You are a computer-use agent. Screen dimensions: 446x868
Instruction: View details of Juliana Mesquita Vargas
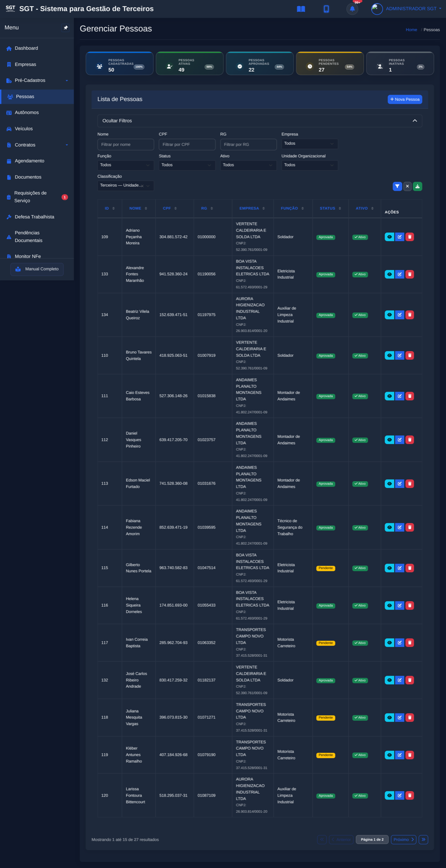(x=390, y=718)
